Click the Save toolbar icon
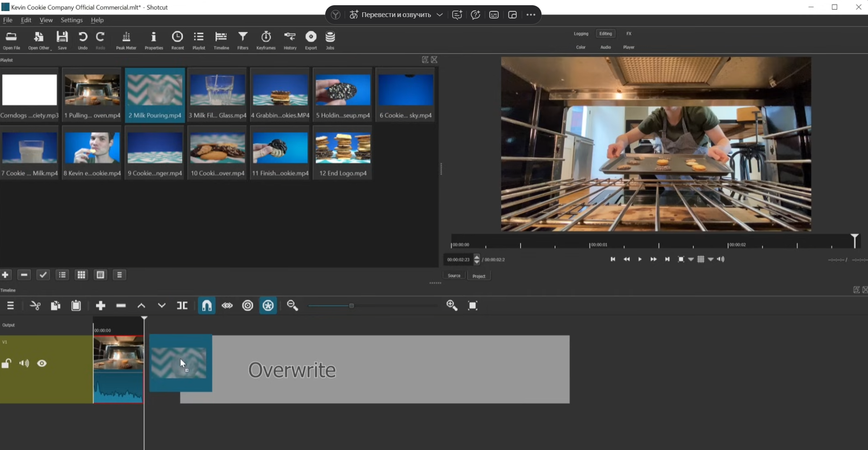868x450 pixels. [62, 40]
